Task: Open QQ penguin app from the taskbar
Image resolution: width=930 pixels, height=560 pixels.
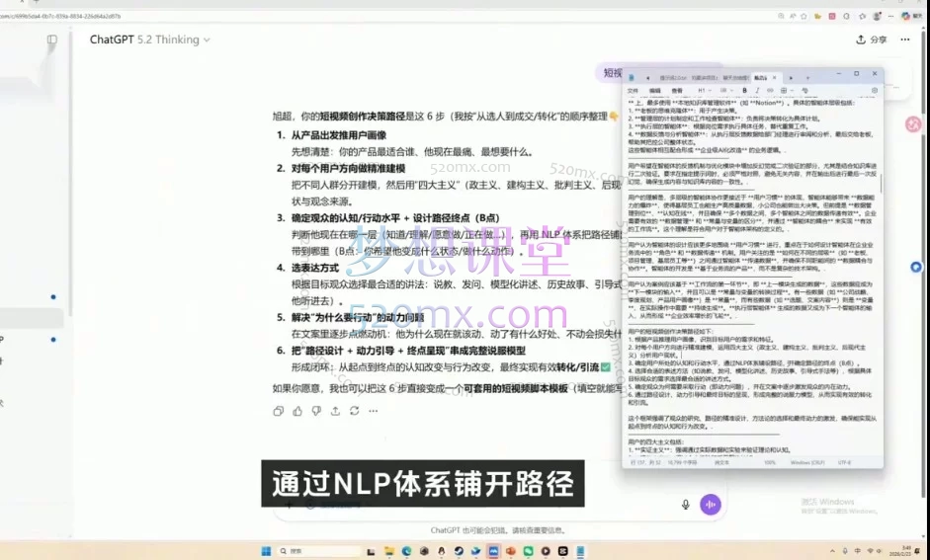Action: pos(441,551)
